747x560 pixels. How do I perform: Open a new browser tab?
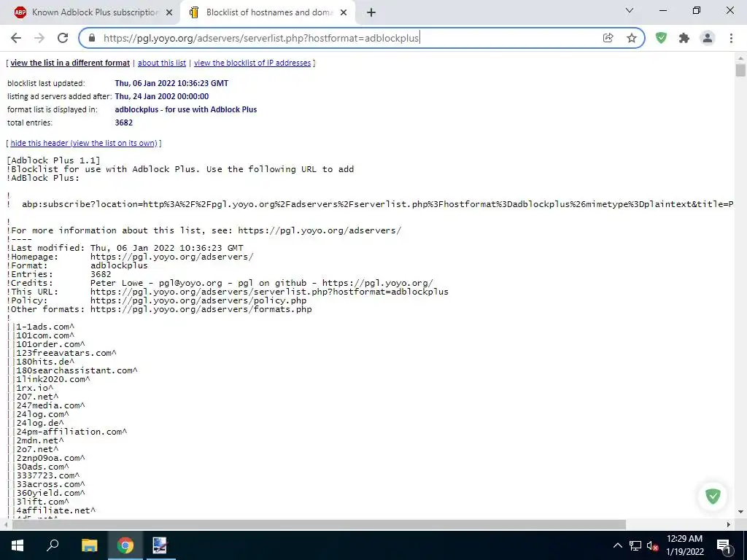[371, 13]
